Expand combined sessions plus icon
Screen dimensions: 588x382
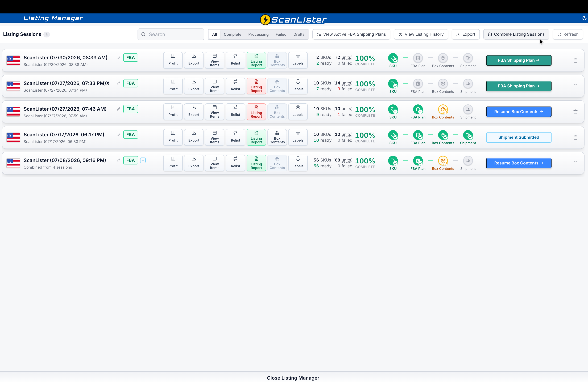click(x=143, y=160)
